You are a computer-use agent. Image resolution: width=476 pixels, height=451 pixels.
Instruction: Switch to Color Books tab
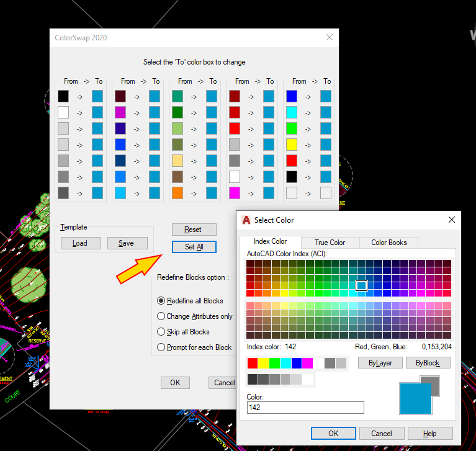(x=389, y=243)
